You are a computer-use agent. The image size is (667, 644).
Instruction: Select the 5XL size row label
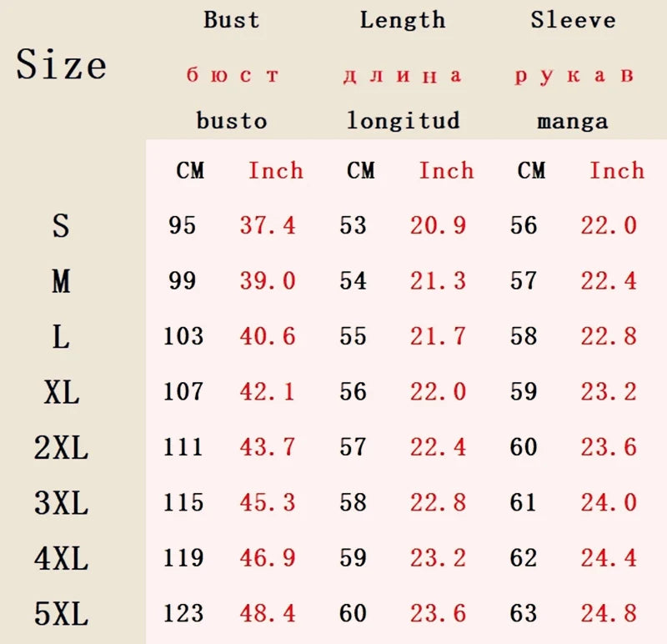point(61,614)
